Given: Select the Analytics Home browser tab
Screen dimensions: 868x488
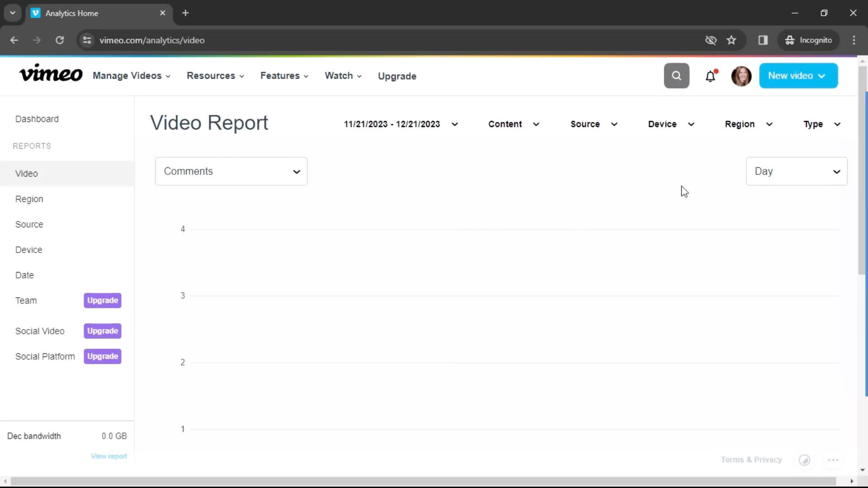Looking at the screenshot, I should 99,13.
